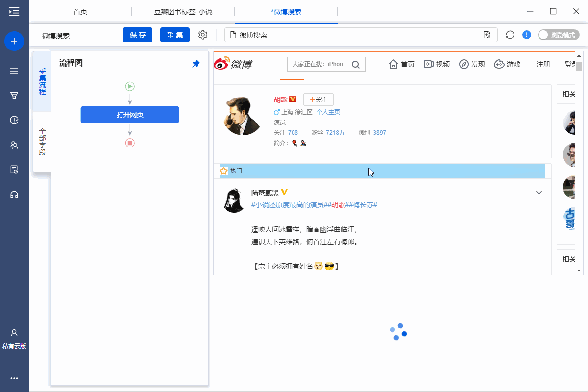This screenshot has width=588, height=392.
Task: Expand the post options chevron for 陆鸢贰黑
Action: [539, 193]
